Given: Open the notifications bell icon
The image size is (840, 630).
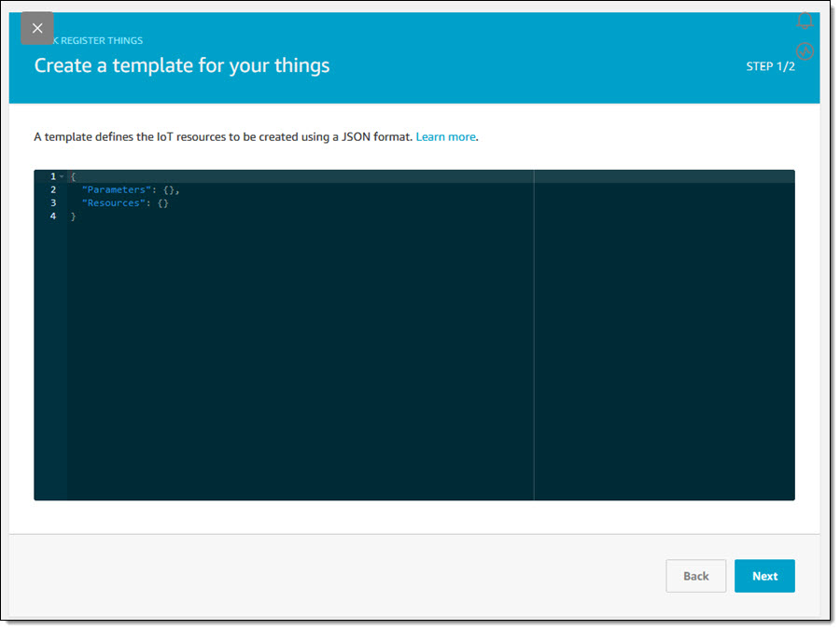Looking at the screenshot, I should (805, 21).
